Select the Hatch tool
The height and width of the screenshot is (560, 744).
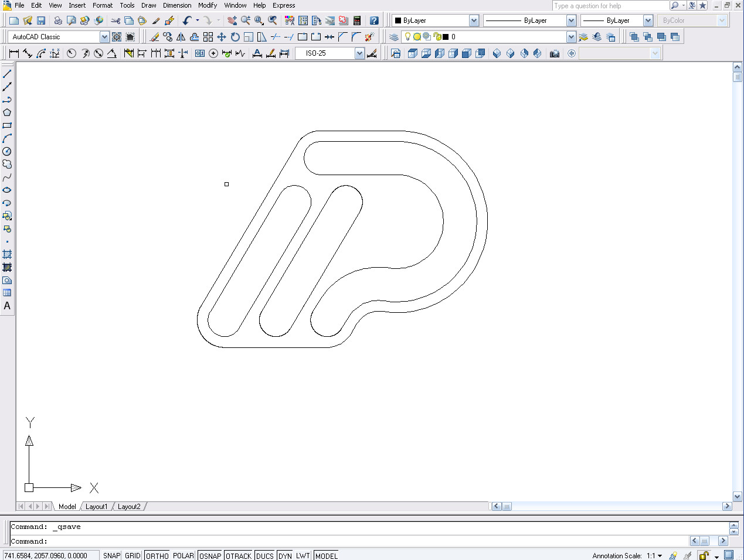[7, 254]
